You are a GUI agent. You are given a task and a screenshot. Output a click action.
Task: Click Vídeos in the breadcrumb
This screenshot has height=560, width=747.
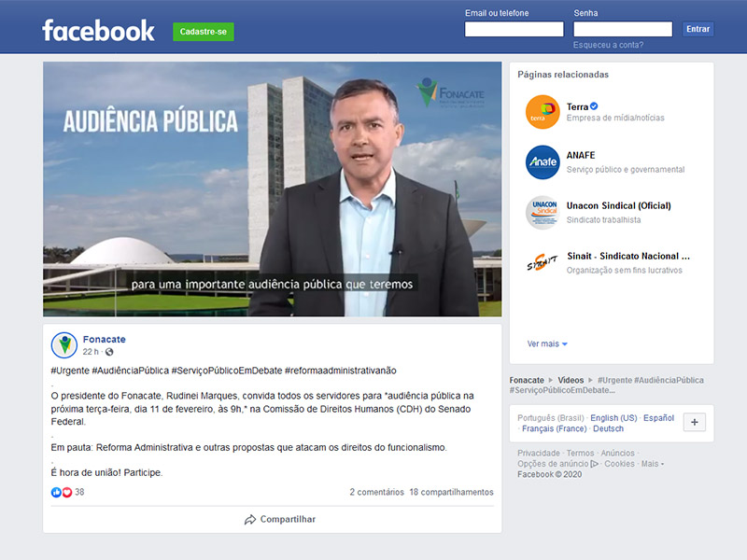[571, 380]
